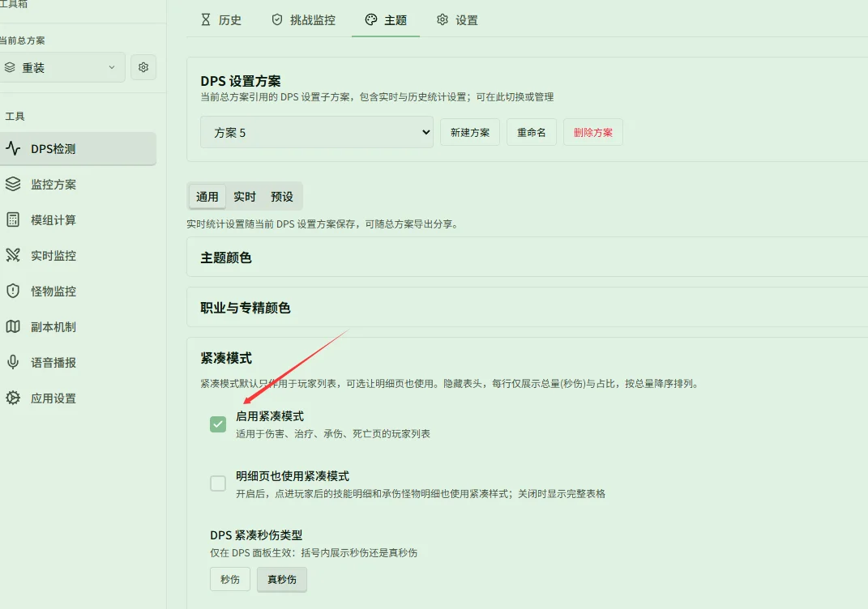
Task: Click 紧凑模式 section heading
Action: coord(226,358)
